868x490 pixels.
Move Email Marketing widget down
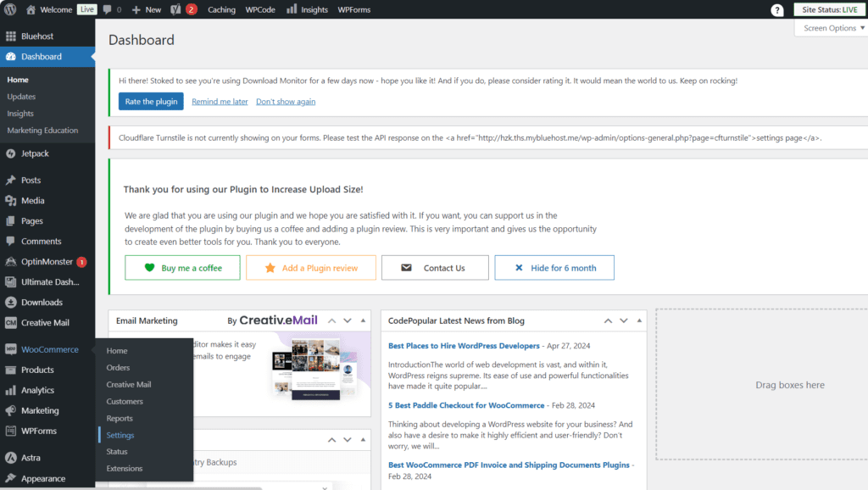(347, 320)
